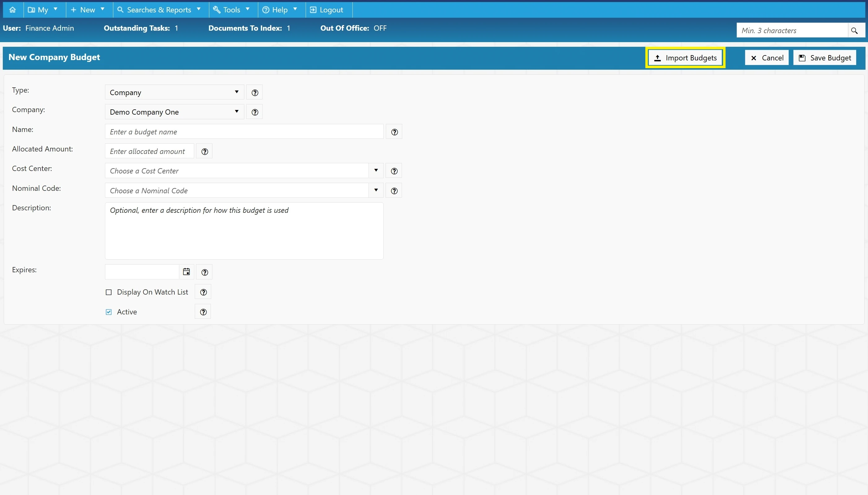The image size is (868, 495).
Task: Show help for Expires field
Action: [204, 272]
